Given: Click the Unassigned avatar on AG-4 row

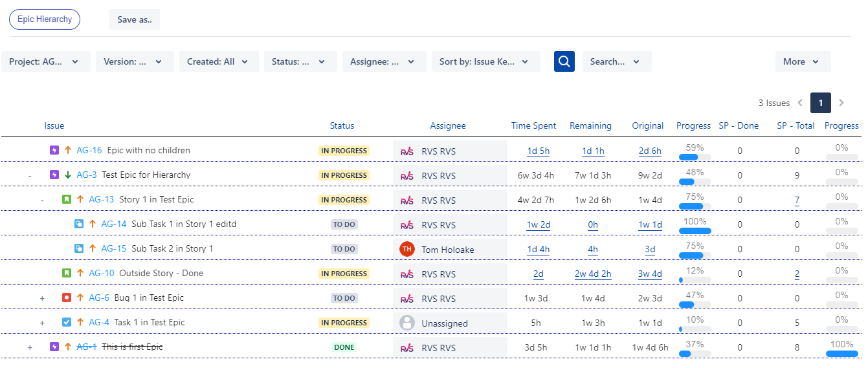Looking at the screenshot, I should click(x=407, y=323).
